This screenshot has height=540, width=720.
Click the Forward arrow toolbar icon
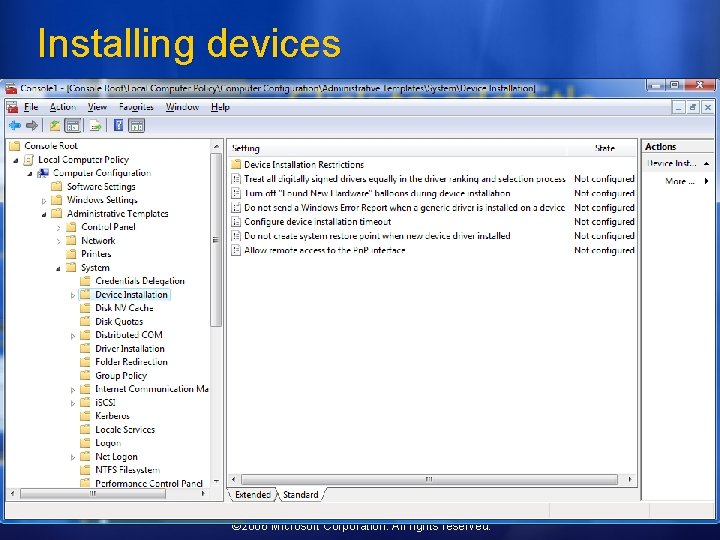pyautogui.click(x=32, y=125)
